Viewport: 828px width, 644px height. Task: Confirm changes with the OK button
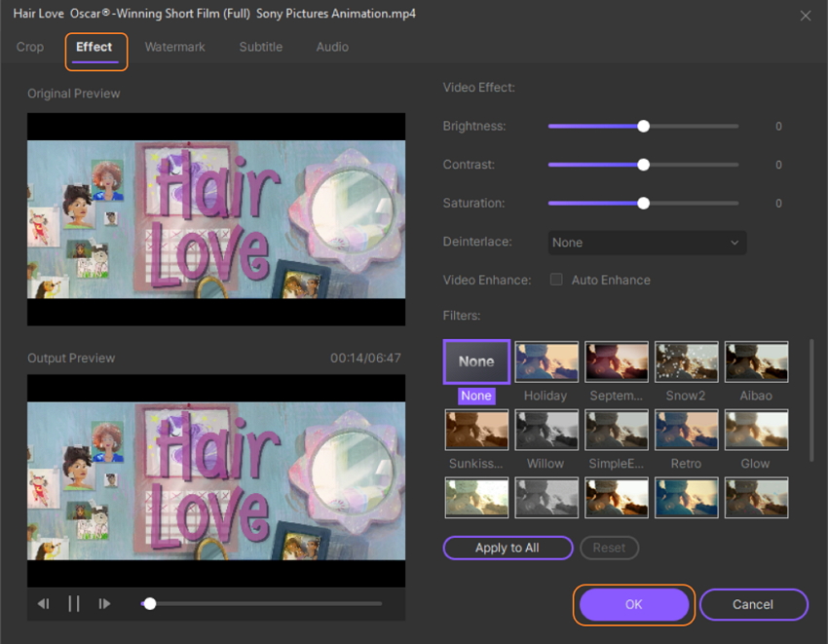coord(634,604)
